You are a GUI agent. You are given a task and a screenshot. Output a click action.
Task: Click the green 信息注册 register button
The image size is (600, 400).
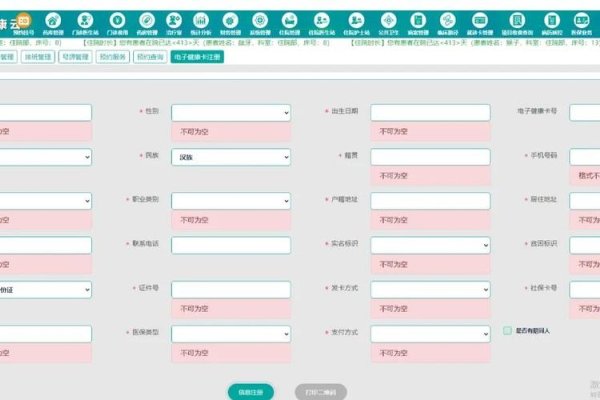tap(251, 392)
